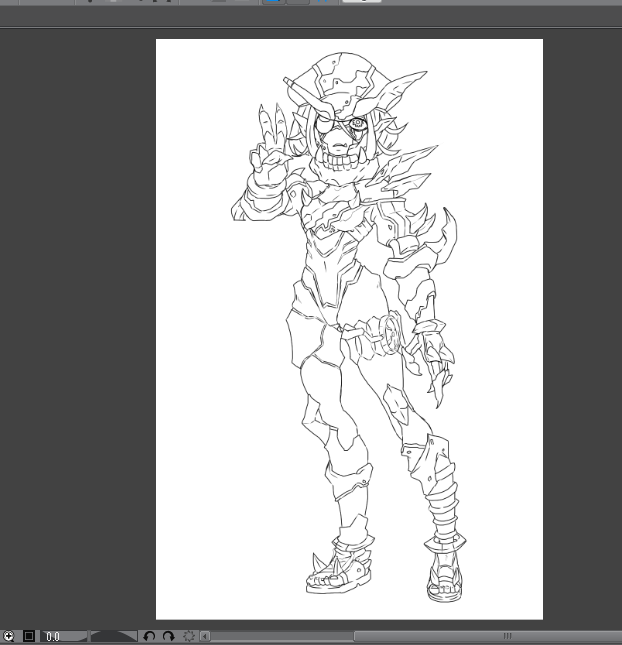
Task: Click the zoom in magnifier icon
Action: point(8,636)
